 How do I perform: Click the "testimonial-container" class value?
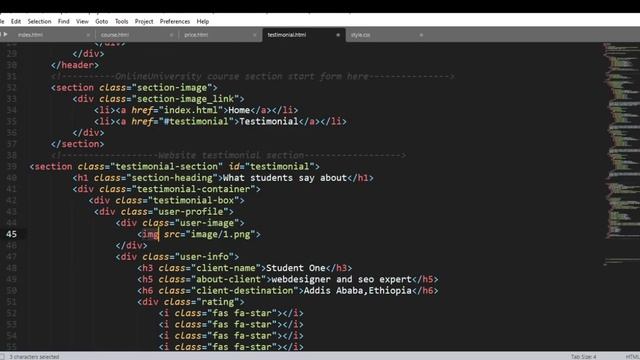193,189
